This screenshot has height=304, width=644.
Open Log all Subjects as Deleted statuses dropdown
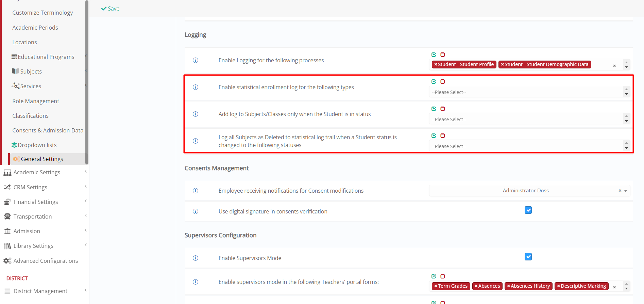tap(529, 146)
